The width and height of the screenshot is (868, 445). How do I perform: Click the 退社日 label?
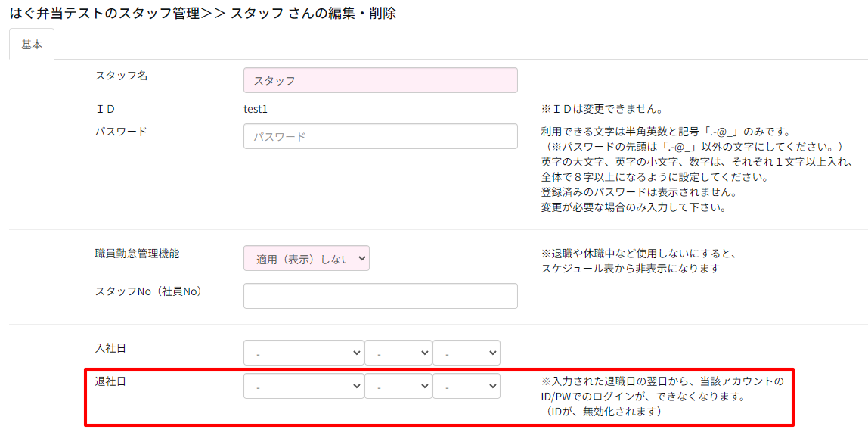(110, 381)
